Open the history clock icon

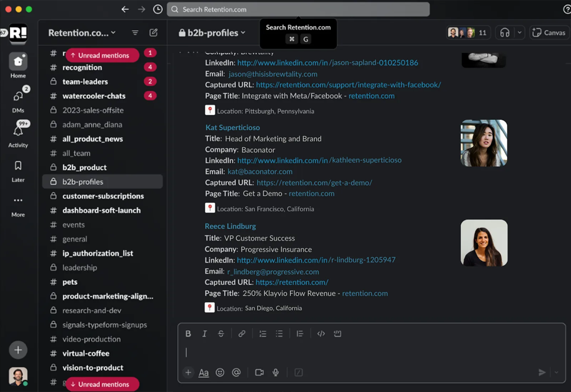(158, 9)
